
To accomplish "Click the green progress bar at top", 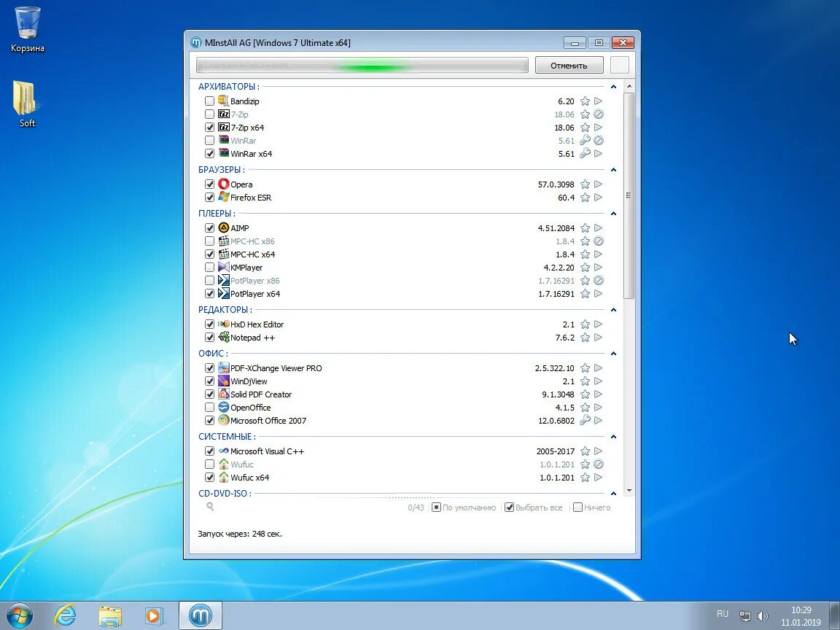I will point(362,66).
